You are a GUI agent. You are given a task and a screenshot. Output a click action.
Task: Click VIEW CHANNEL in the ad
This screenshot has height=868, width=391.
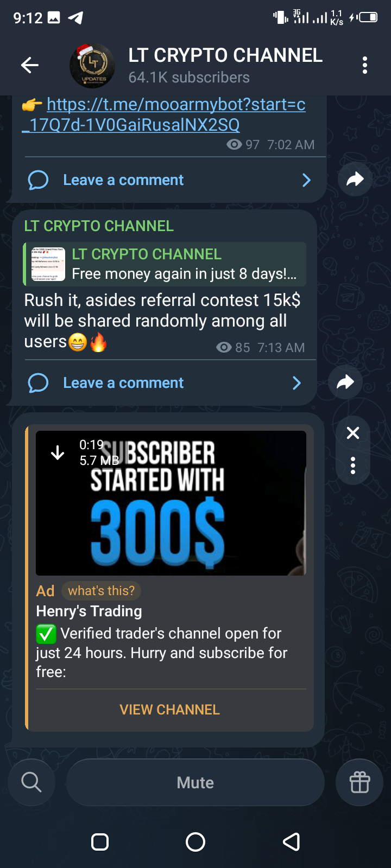click(170, 710)
